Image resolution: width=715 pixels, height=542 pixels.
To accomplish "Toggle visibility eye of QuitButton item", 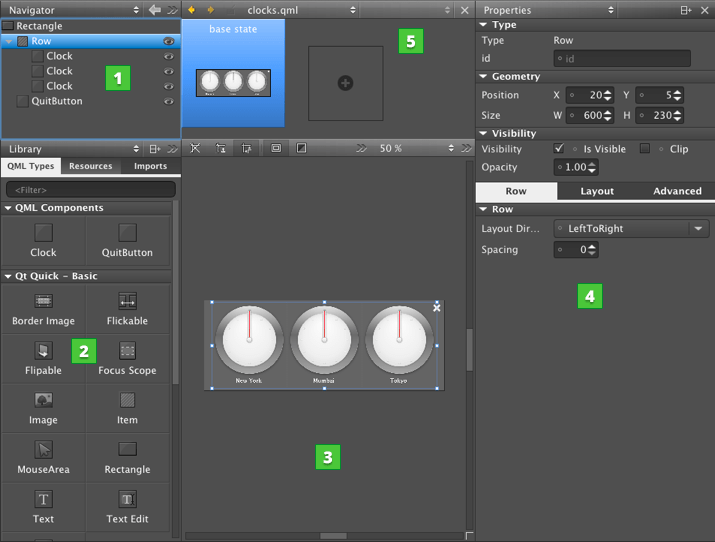I will pos(169,101).
